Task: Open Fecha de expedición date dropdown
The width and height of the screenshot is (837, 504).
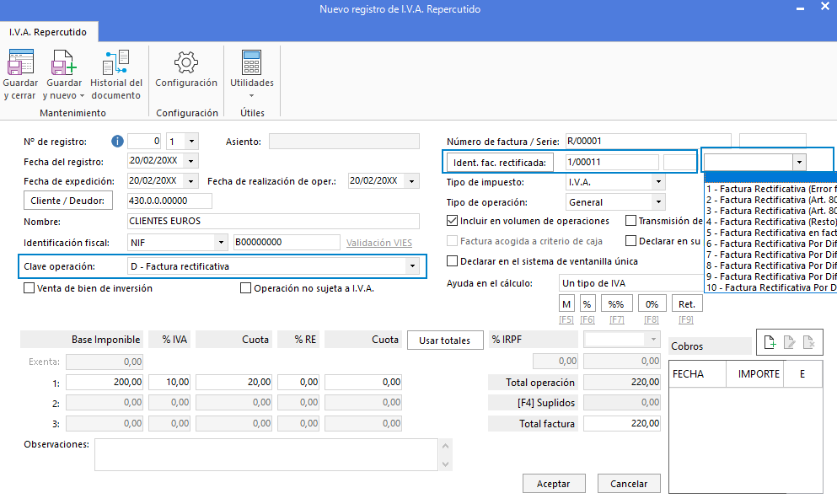Action: pos(190,181)
